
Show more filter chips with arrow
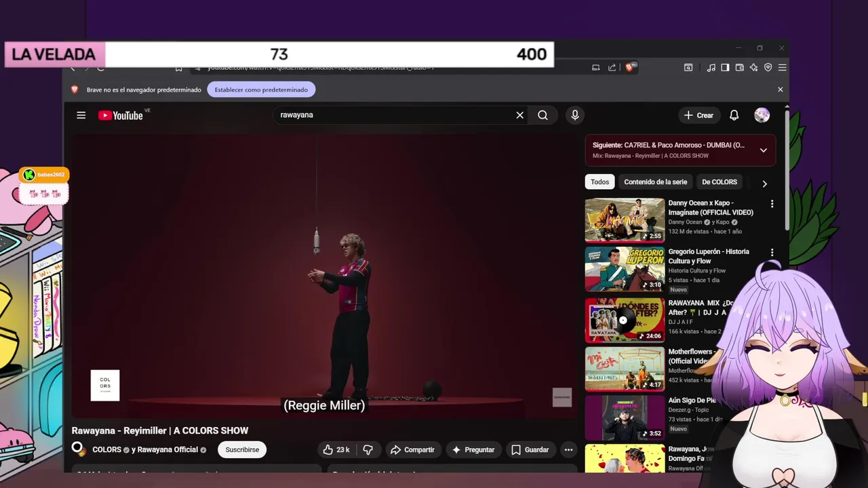click(764, 184)
